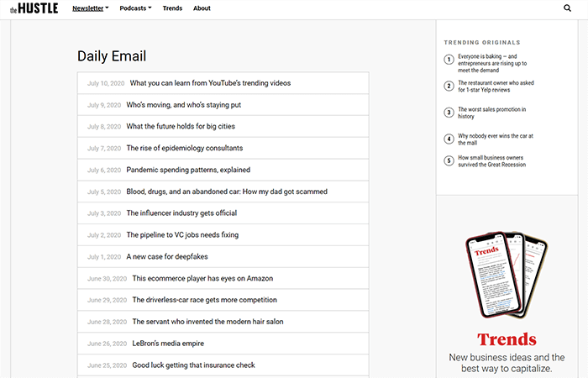Screen dimensions: 588x378
Task: Click the circled number 1 trending badge
Action: pyautogui.click(x=449, y=60)
